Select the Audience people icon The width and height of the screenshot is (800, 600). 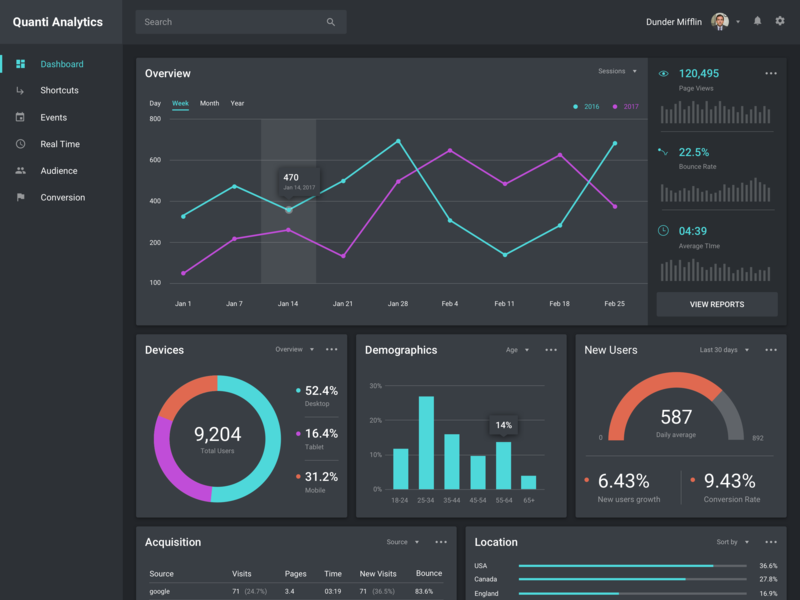[x=21, y=170]
